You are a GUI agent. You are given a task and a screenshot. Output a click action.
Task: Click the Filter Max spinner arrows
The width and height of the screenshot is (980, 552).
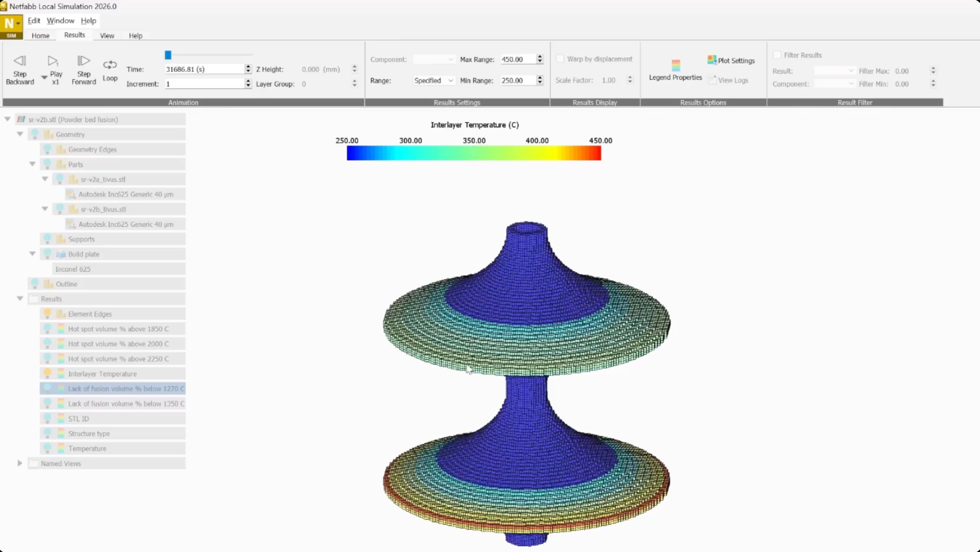933,71
